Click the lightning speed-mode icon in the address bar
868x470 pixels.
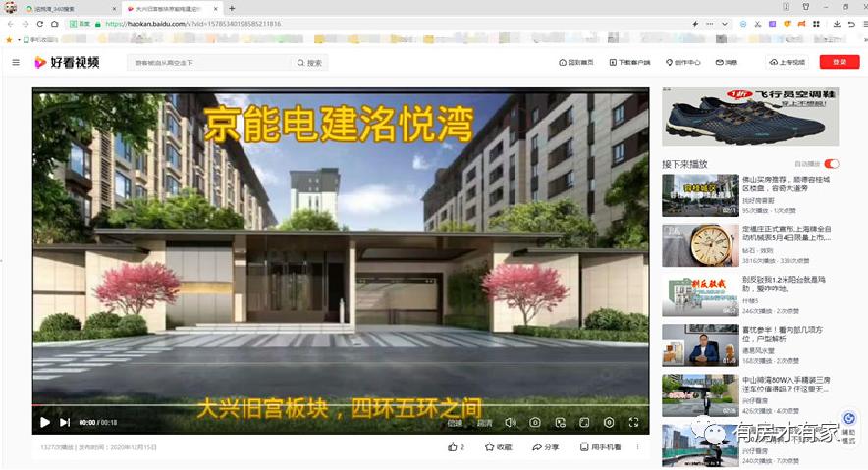tap(695, 25)
